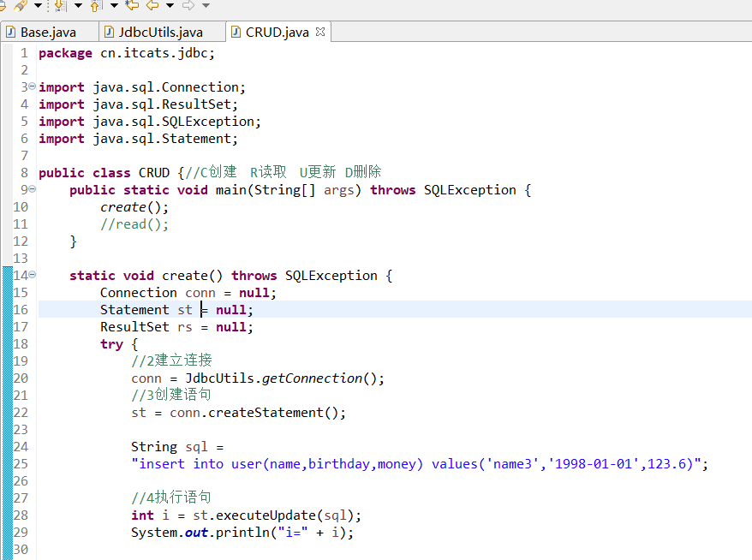Click 'java.sql.SQLException' import text
This screenshot has height=560, width=752.
(x=174, y=122)
